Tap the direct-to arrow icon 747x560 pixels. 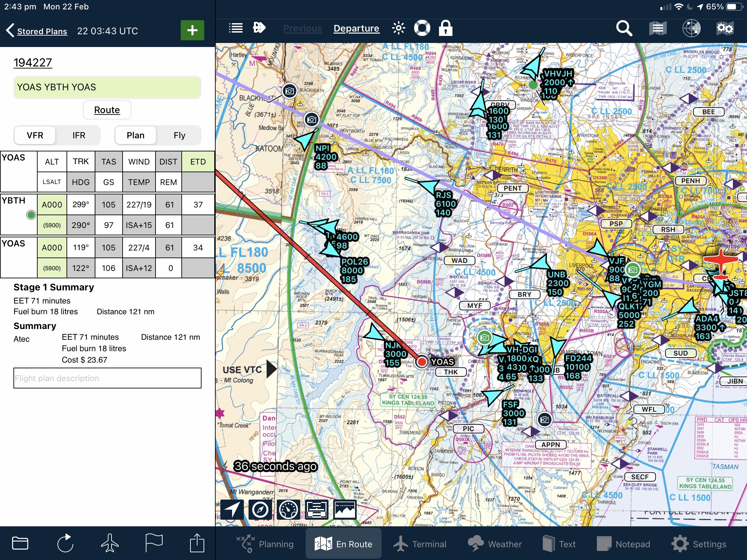(x=259, y=28)
